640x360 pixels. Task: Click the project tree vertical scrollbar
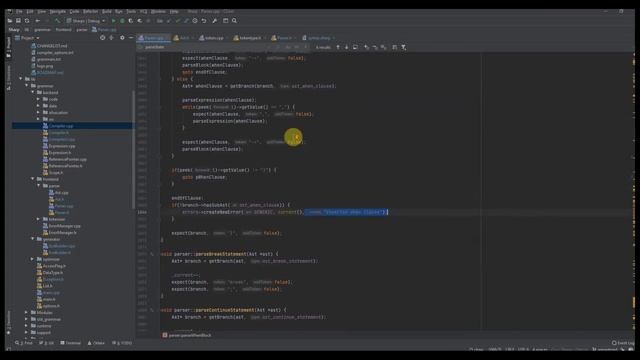[133, 149]
